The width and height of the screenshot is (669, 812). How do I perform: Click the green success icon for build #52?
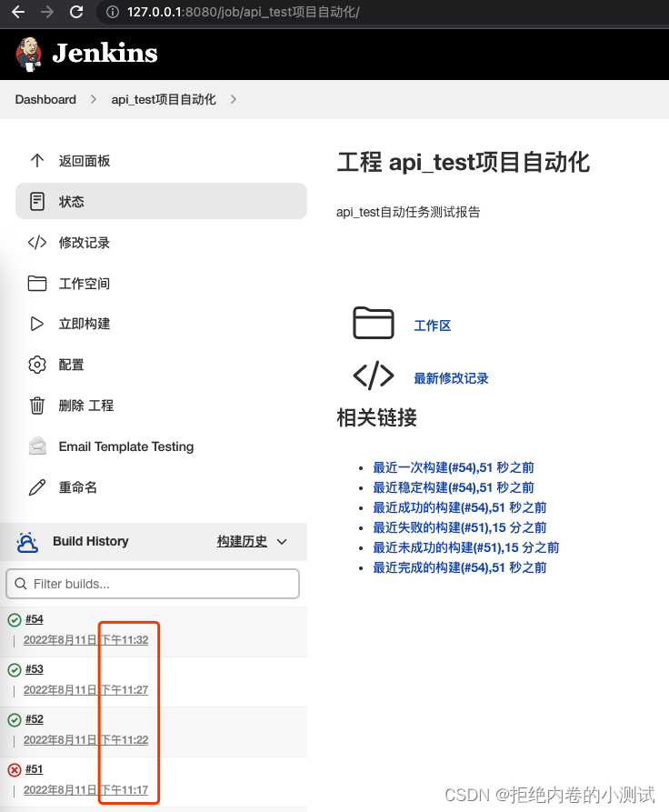coord(15,720)
